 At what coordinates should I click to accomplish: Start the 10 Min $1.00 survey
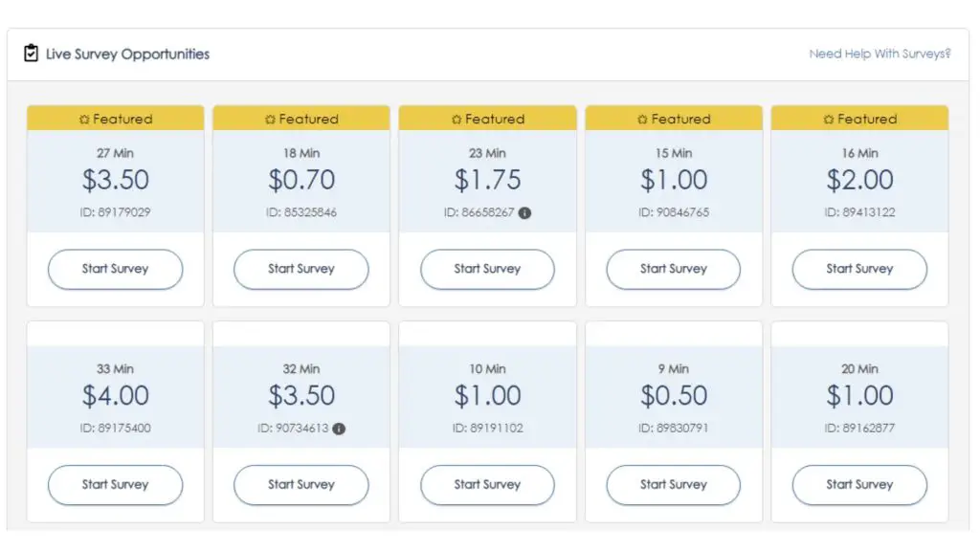[x=487, y=485]
